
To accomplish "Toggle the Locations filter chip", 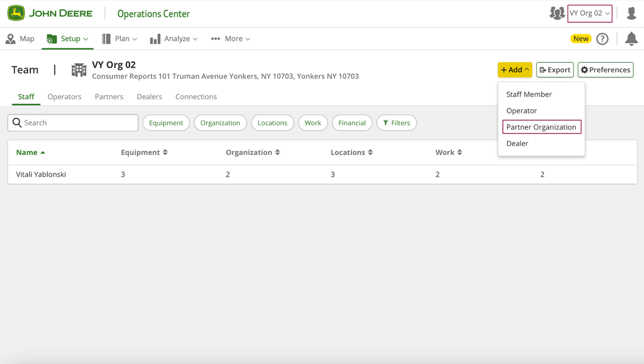I will pyautogui.click(x=272, y=123).
